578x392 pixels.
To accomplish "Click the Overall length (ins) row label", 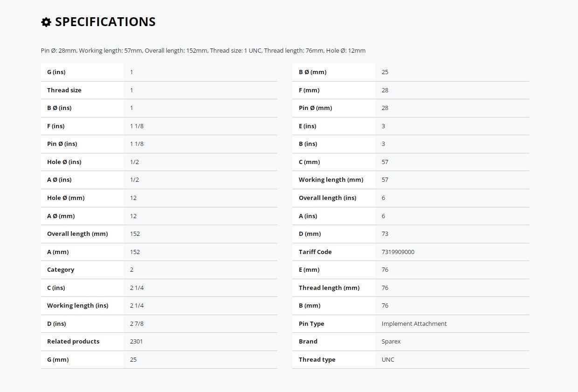I will pyautogui.click(x=327, y=198).
